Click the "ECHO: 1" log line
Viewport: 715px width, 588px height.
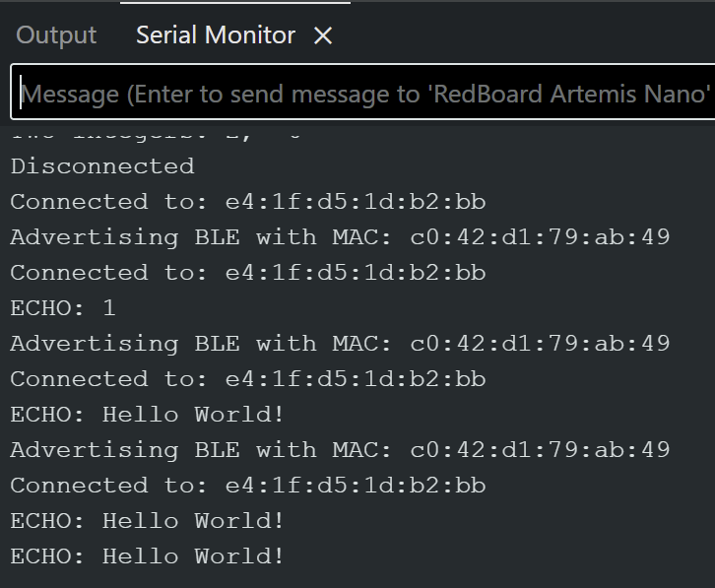coord(63,308)
